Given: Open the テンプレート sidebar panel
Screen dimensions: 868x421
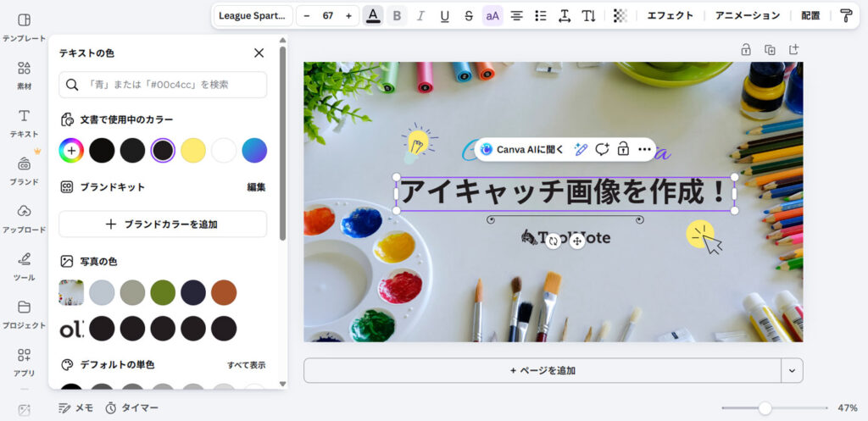Looking at the screenshot, I should pos(24,28).
